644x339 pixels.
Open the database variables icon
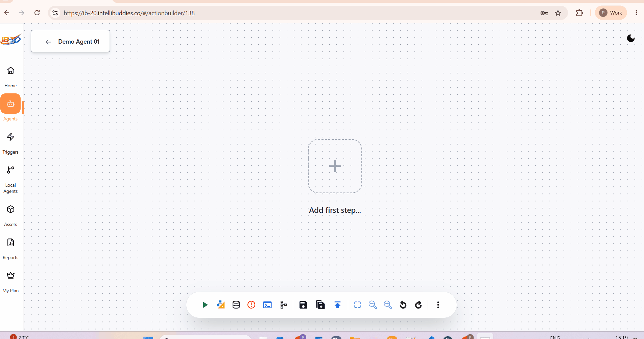pos(236,305)
